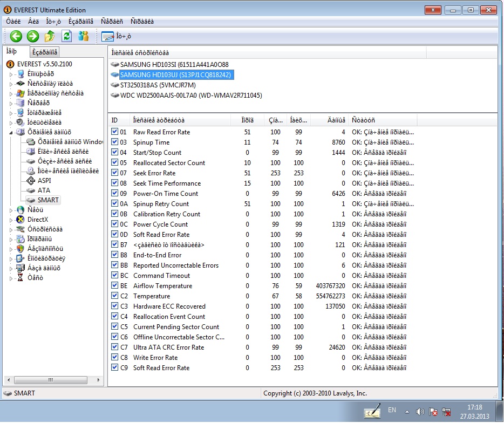Select the Current Pending Sector Count row
The image size is (504, 423).
pos(263,326)
